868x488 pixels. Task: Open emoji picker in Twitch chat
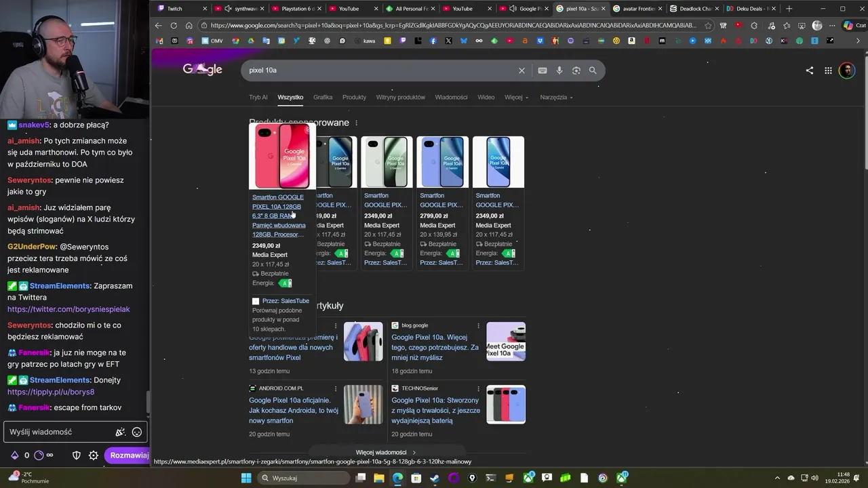pos(137,432)
